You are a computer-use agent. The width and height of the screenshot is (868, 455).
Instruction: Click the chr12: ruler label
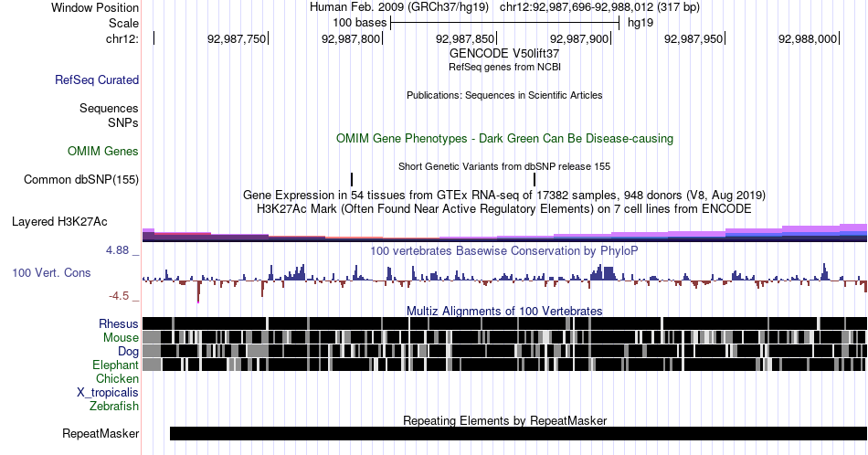[x=122, y=38]
